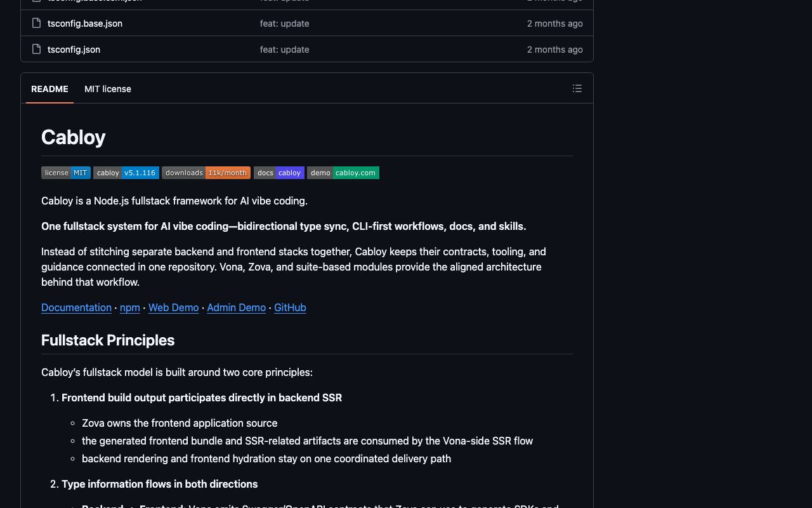Follow the npm link
Image resolution: width=812 pixels, height=508 pixels.
click(x=130, y=307)
